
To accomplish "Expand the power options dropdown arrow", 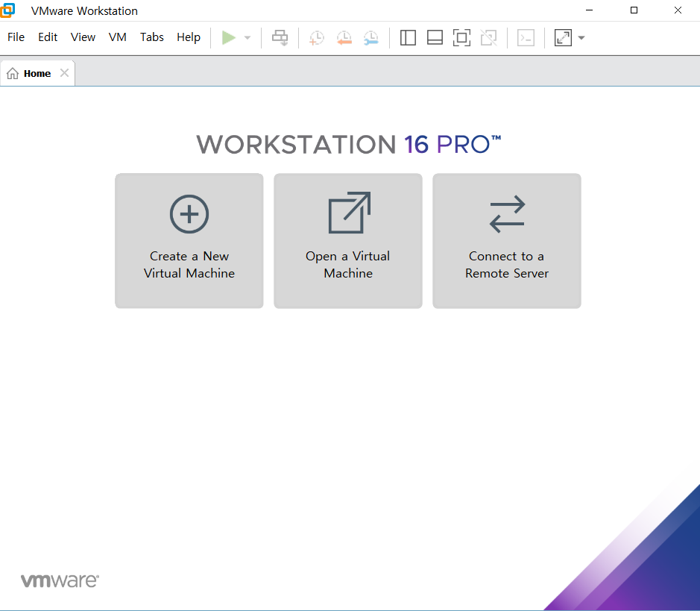I will (x=247, y=38).
